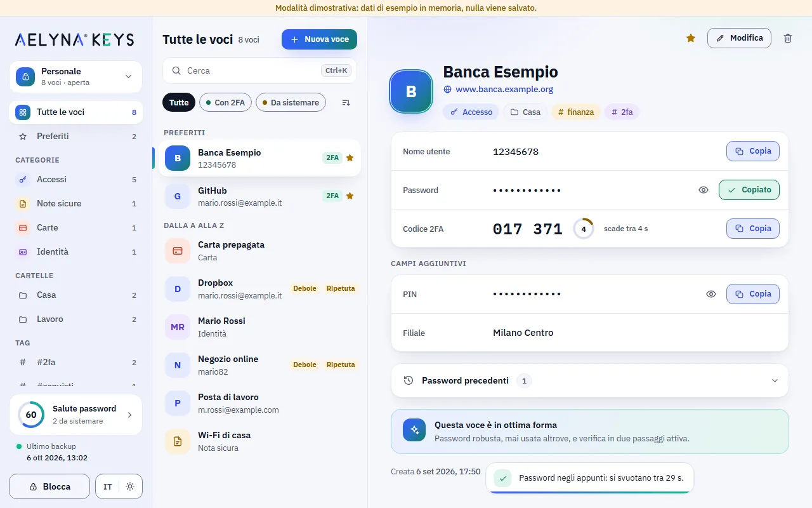Enable the Da sistemare filter chip
This screenshot has width=812, height=508.
[291, 102]
